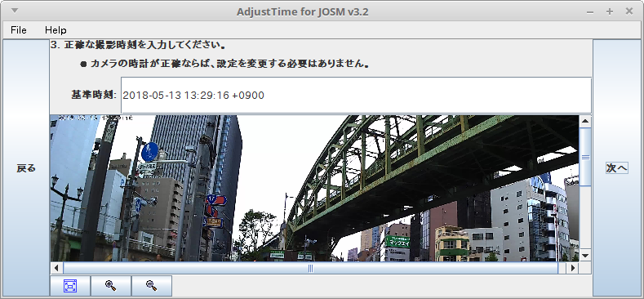Click the vertical scrollbar down arrow
The height and width of the screenshot is (299, 644).
pos(585,256)
